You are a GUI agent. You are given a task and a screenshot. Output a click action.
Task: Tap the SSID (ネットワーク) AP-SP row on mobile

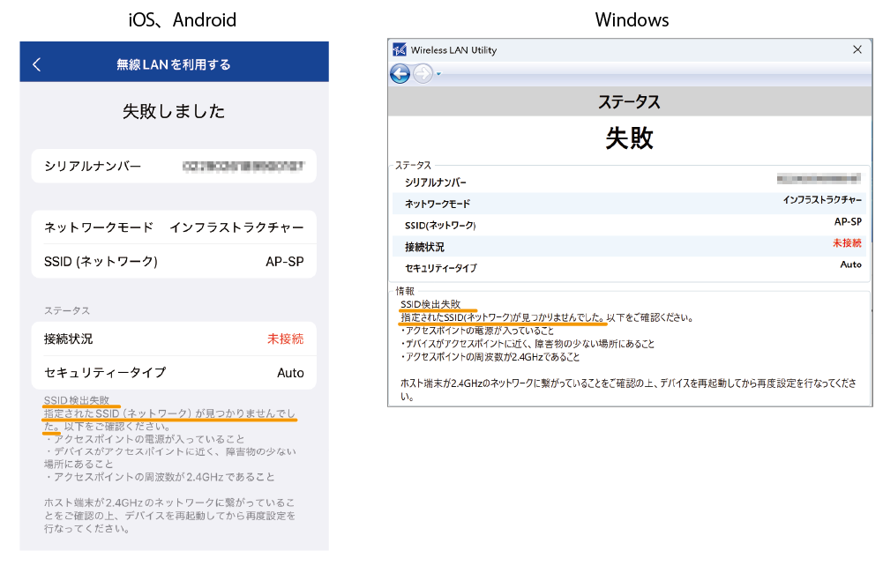pyautogui.click(x=174, y=261)
